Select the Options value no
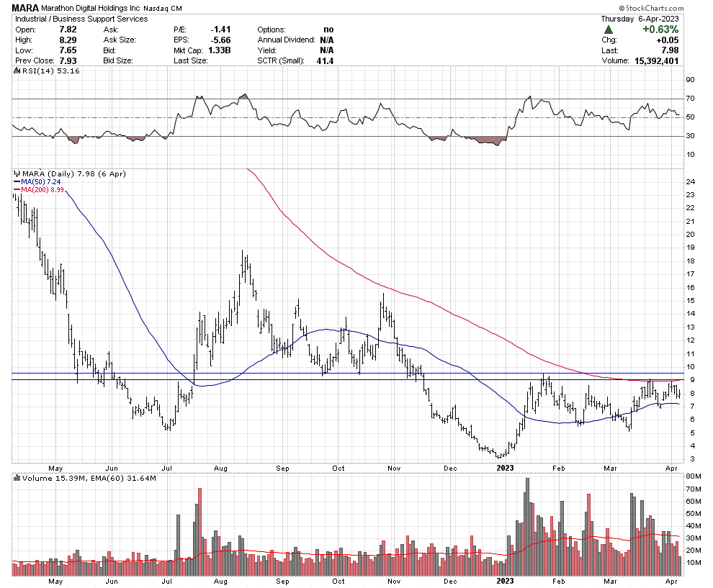 328,30
